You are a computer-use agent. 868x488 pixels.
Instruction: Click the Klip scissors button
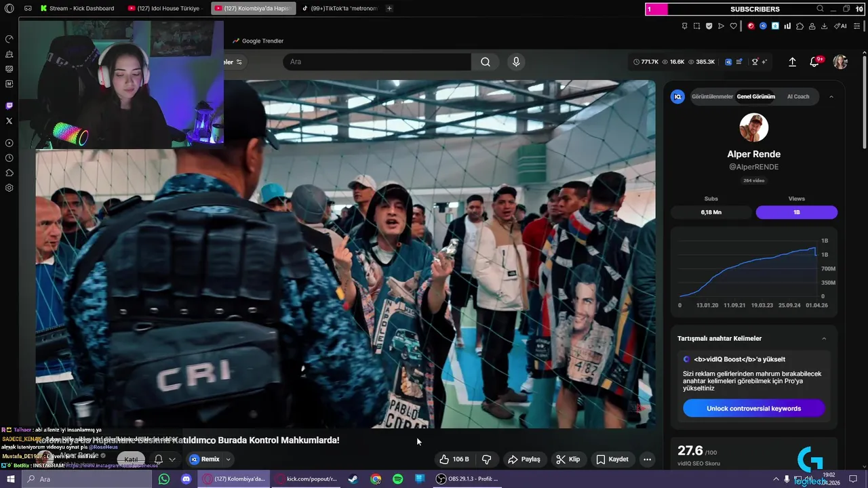coord(568,459)
